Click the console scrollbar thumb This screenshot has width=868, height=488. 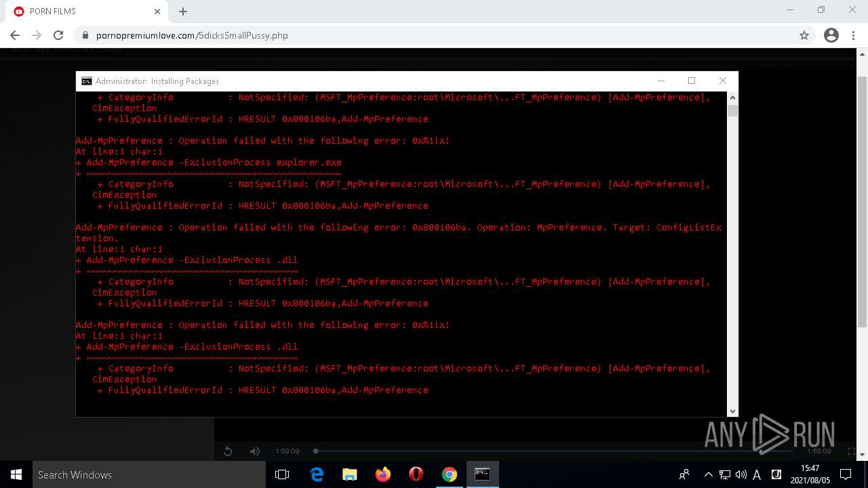(x=732, y=110)
